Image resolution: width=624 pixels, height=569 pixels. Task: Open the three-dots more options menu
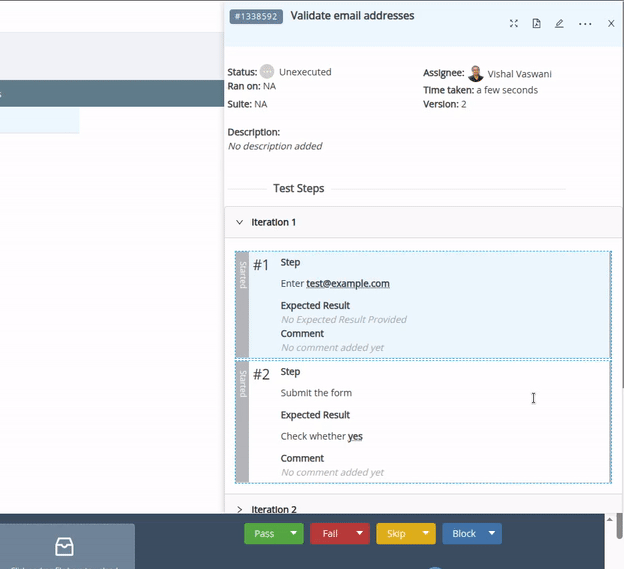pos(585,23)
